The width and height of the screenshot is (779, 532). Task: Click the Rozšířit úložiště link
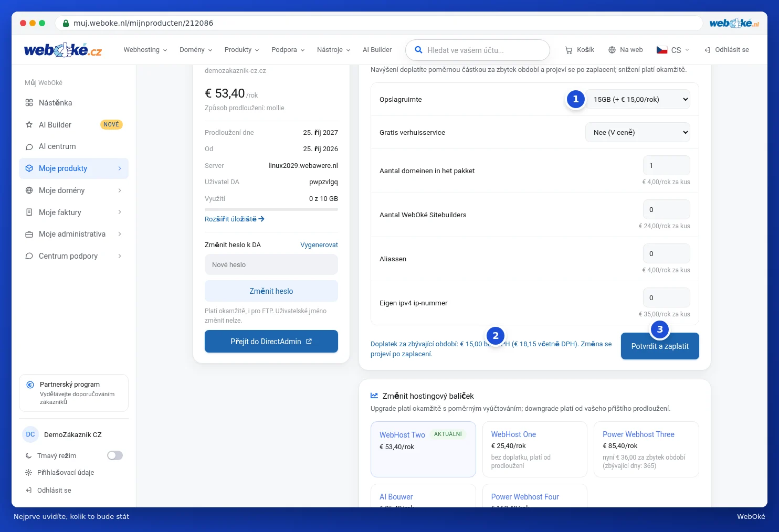click(x=235, y=219)
